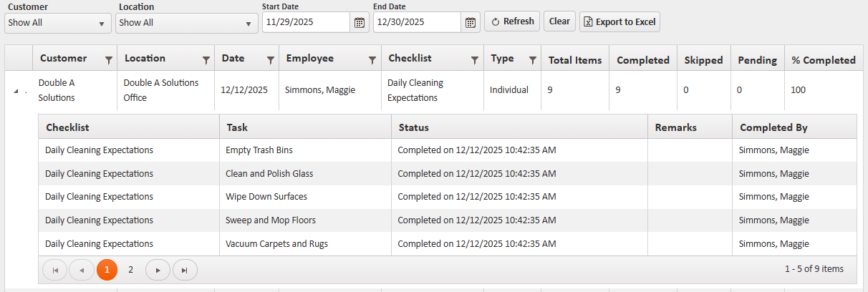Click the Date column filter icon

270,60
